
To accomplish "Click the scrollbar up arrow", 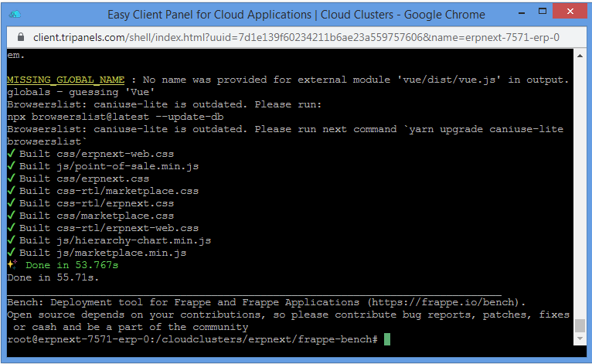I will click(x=580, y=56).
